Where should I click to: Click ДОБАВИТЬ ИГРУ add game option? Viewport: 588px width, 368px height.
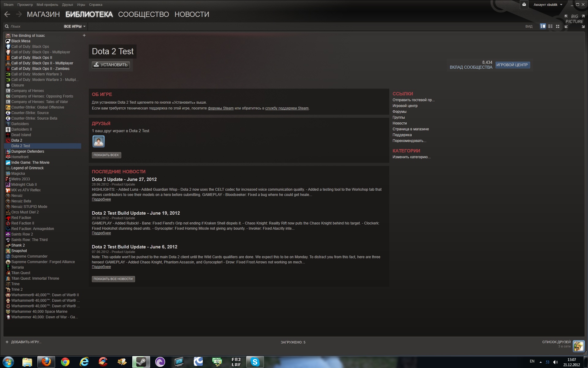(x=23, y=342)
